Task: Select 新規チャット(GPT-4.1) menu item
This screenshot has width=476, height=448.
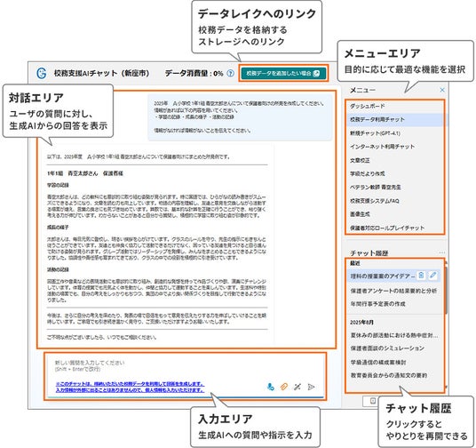Action: click(375, 133)
